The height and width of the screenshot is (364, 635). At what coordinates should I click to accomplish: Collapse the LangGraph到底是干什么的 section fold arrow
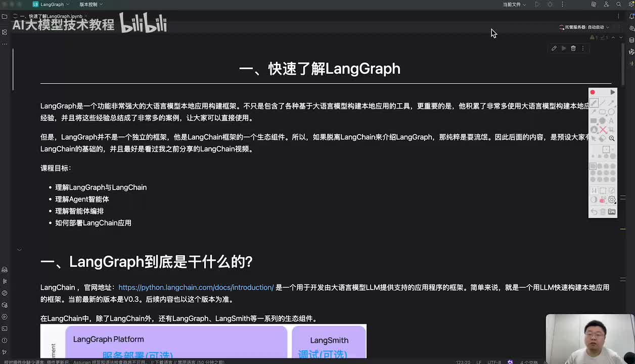(x=19, y=249)
